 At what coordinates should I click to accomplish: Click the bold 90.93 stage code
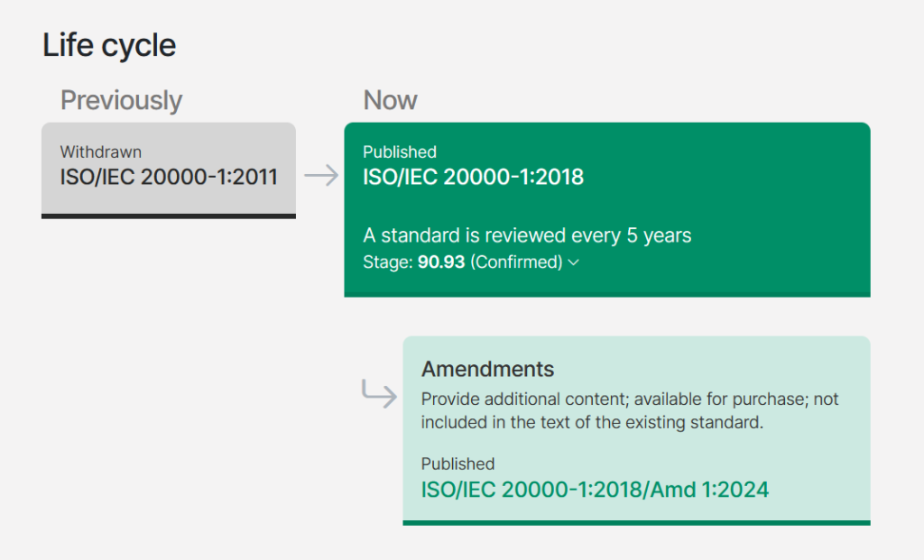tap(441, 262)
